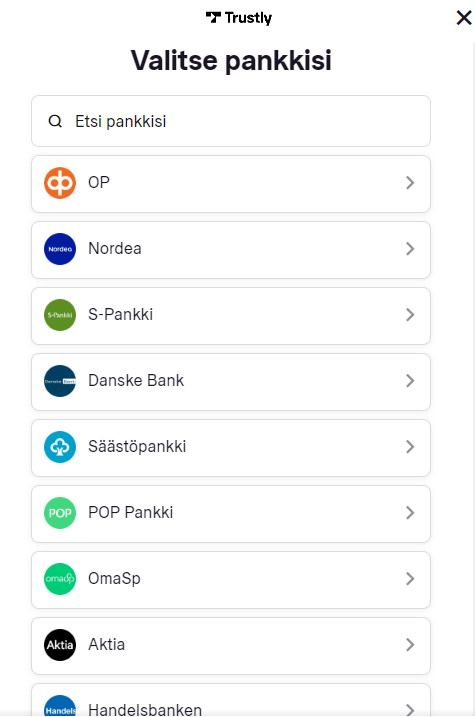
Task: Pick the green S-Pankki logo
Action: coord(60,315)
